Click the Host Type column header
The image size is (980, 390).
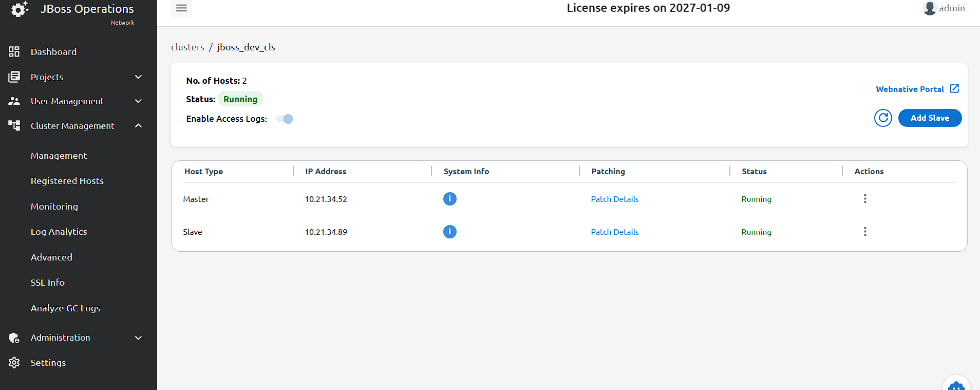[203, 171]
